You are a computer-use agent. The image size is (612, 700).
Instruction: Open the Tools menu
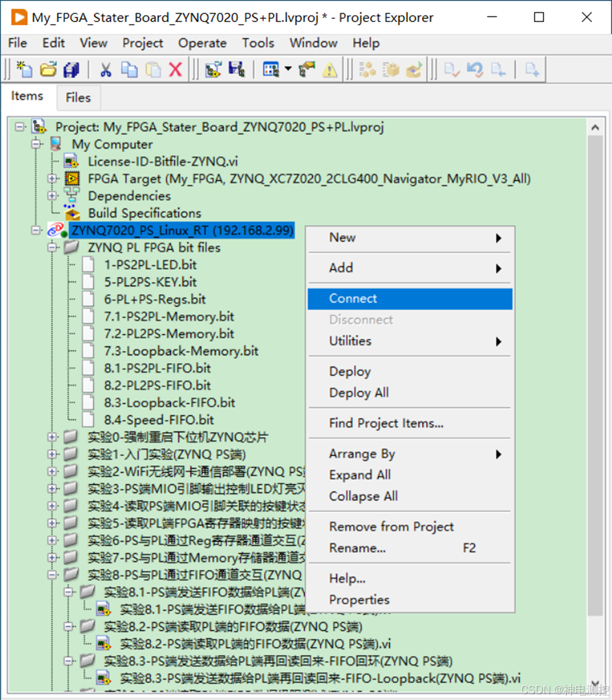[258, 43]
